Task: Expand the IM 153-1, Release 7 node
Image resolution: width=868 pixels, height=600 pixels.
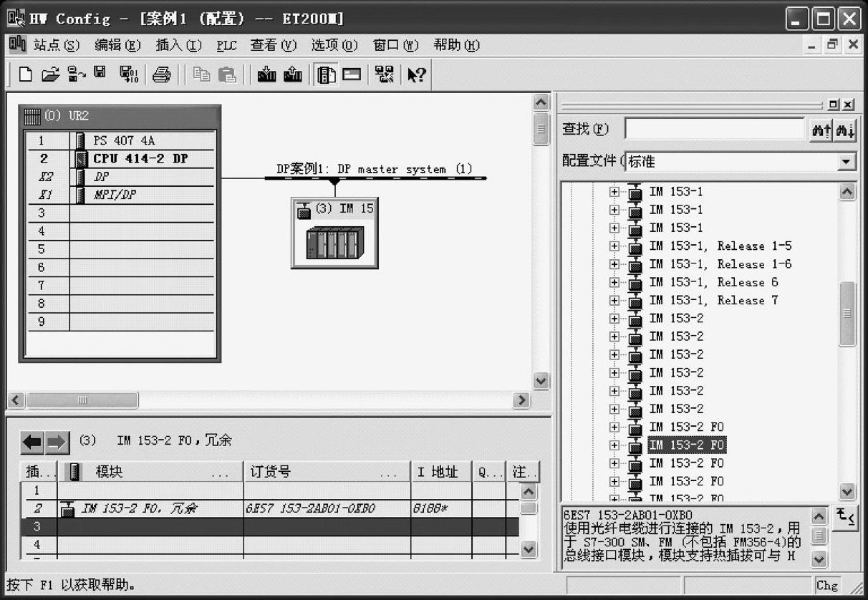Action: coord(614,301)
